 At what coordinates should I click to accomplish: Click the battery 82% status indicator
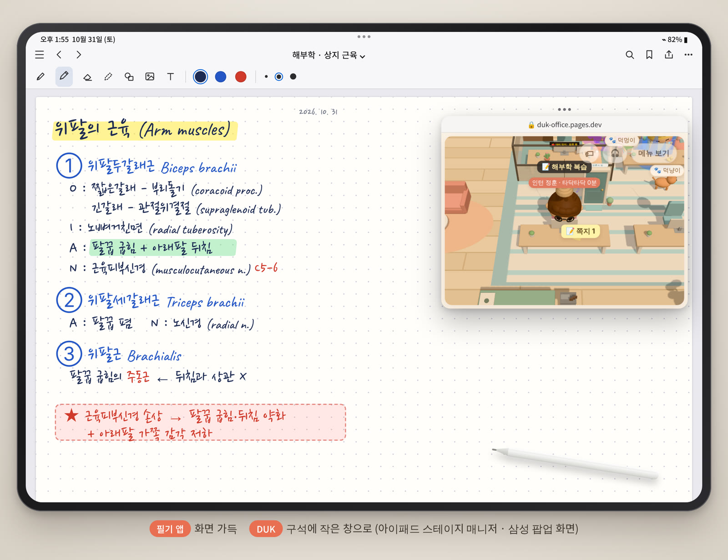tap(675, 40)
